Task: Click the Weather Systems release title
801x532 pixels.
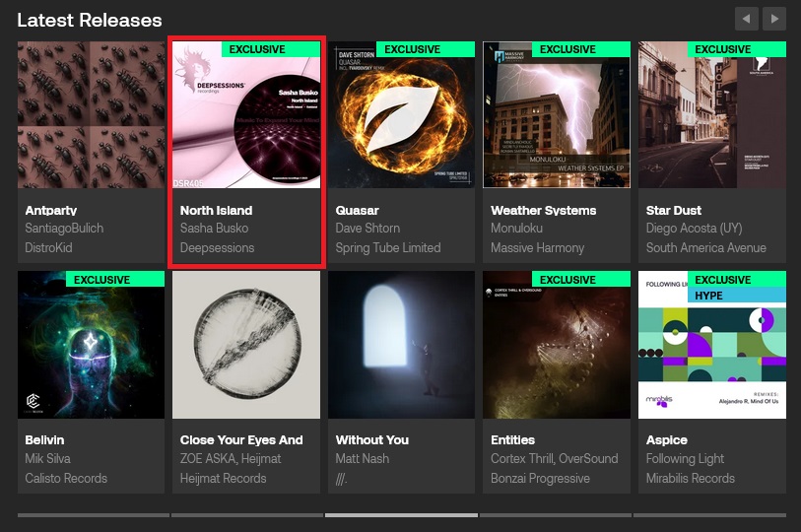Action: coord(544,211)
